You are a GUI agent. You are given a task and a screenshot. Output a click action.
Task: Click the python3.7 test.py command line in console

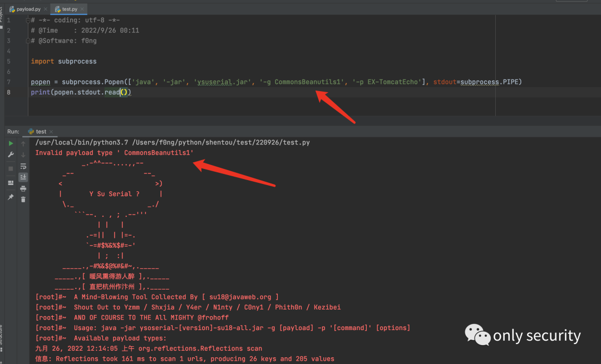point(173,142)
